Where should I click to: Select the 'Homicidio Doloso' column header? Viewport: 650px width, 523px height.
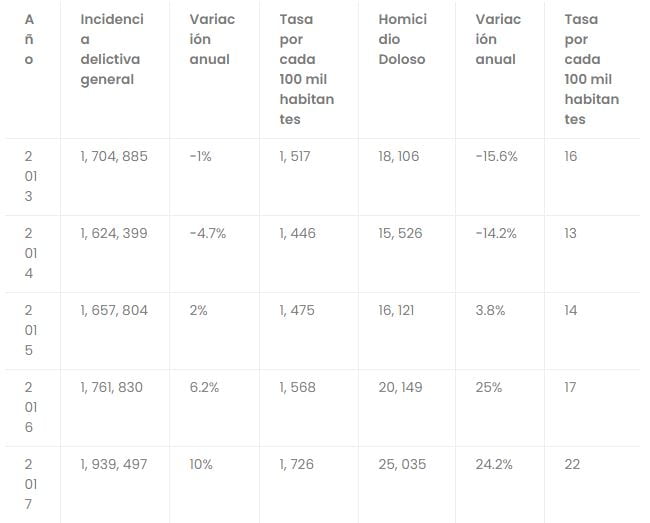pyautogui.click(x=402, y=40)
